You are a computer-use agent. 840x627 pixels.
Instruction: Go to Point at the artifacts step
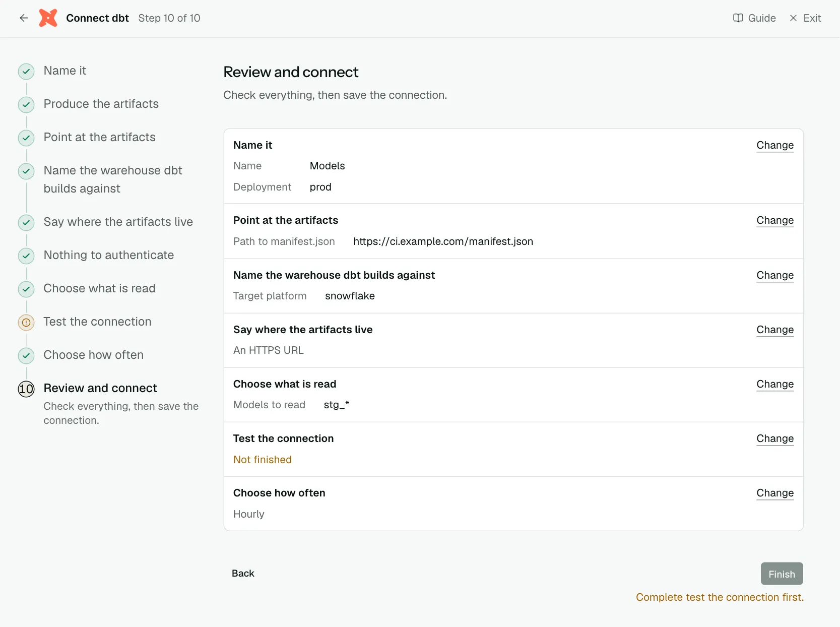click(x=99, y=137)
